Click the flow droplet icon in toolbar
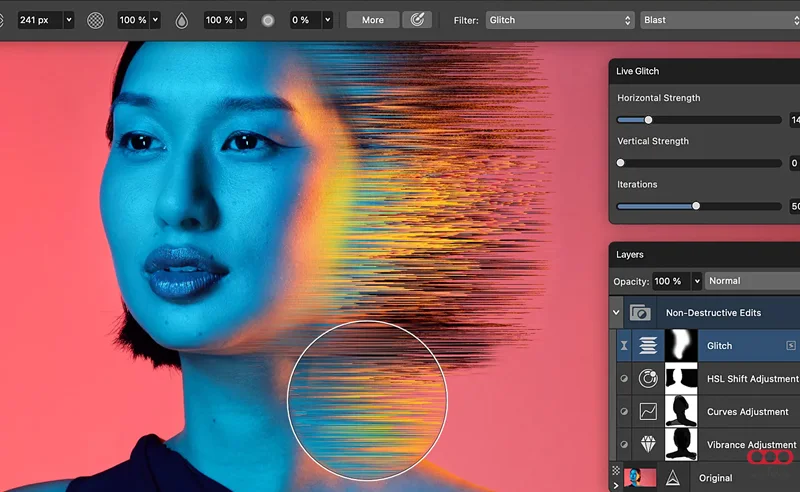Viewport: 800px width, 492px height. tap(181, 20)
